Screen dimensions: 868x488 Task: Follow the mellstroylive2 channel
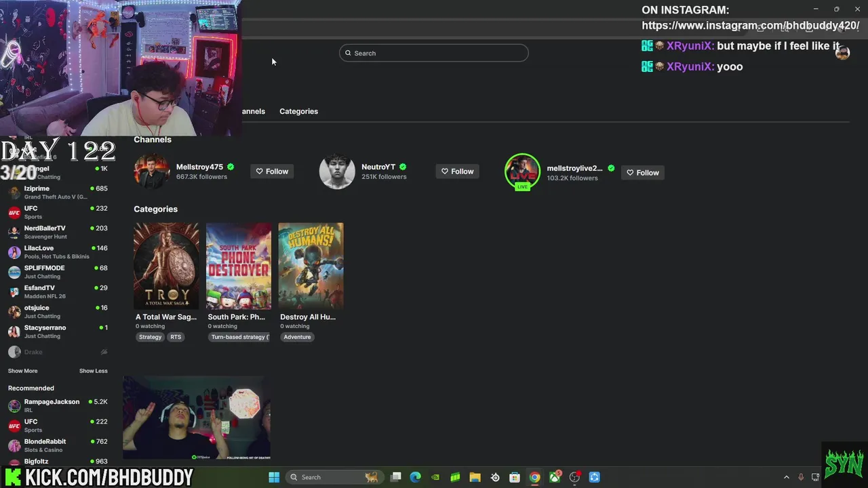642,173
